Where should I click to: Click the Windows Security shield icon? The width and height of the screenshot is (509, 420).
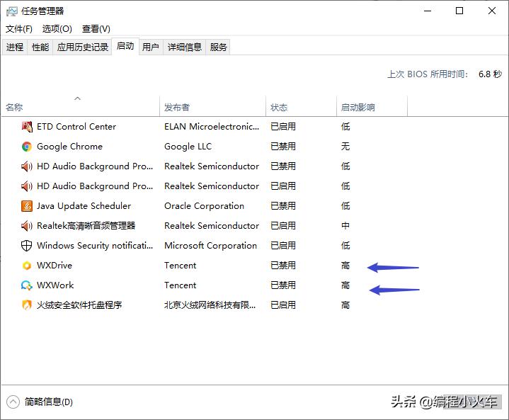(x=27, y=246)
